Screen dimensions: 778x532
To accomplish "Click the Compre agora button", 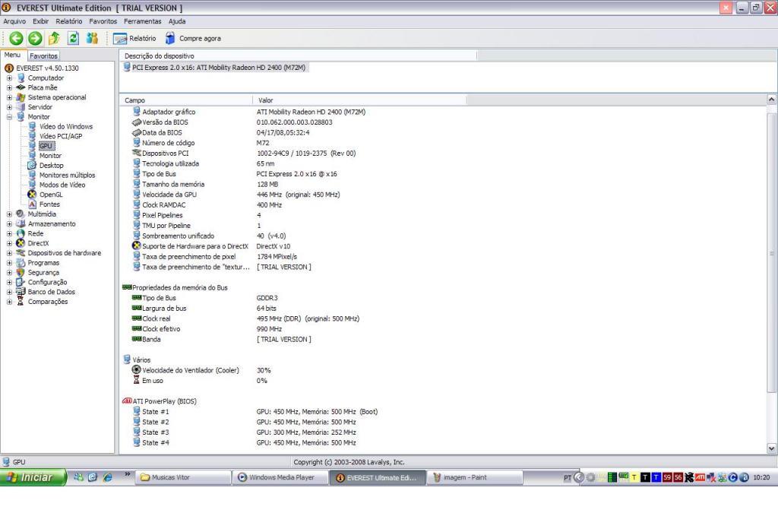I will click(193, 38).
